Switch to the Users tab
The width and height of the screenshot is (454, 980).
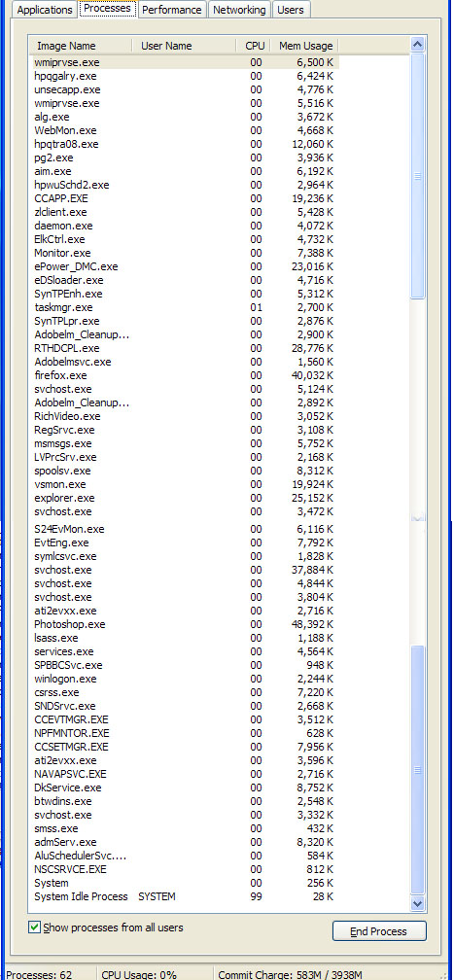click(291, 10)
